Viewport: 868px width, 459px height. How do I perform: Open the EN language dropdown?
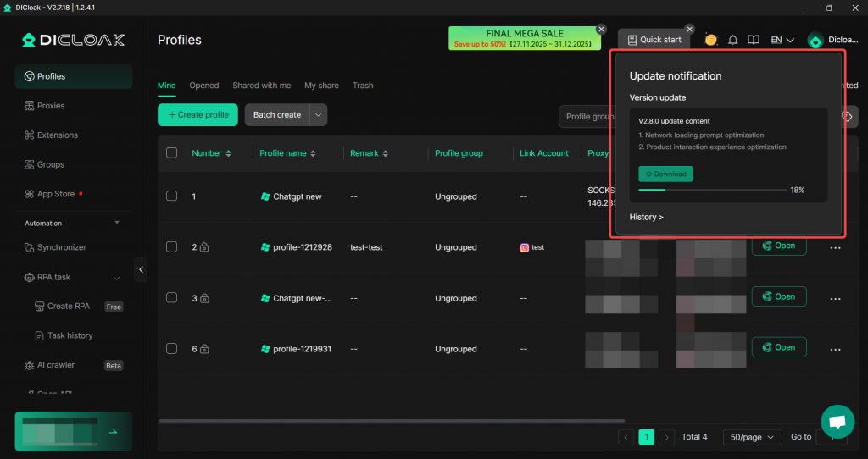click(782, 40)
